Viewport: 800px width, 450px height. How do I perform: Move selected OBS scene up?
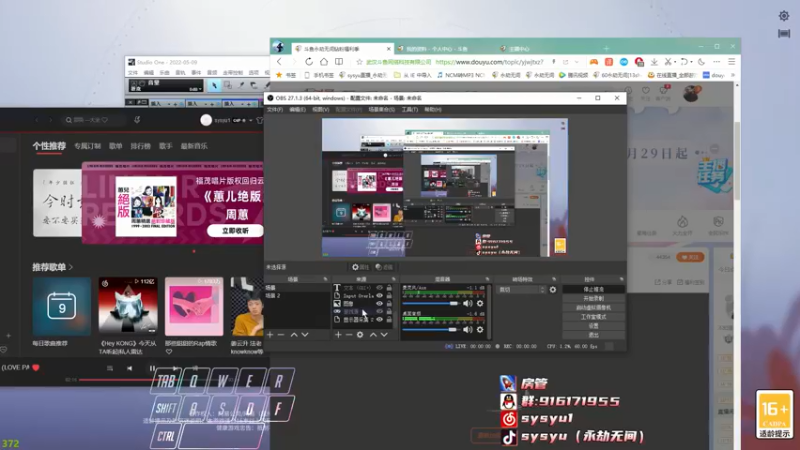coord(294,335)
